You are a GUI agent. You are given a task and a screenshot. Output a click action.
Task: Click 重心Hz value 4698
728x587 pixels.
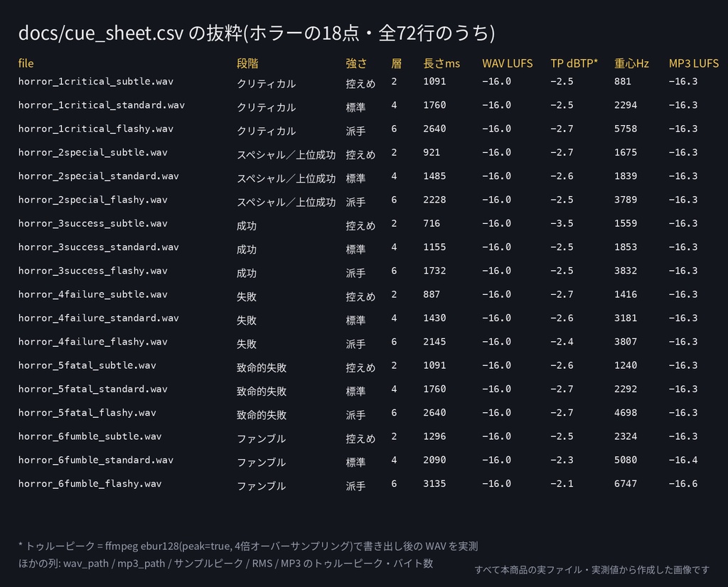coord(626,412)
